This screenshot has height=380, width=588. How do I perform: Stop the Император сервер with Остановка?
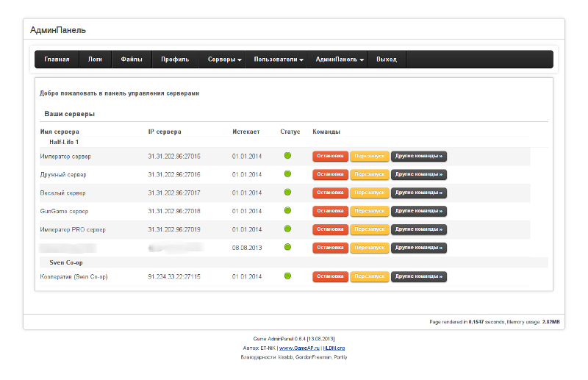pos(330,156)
